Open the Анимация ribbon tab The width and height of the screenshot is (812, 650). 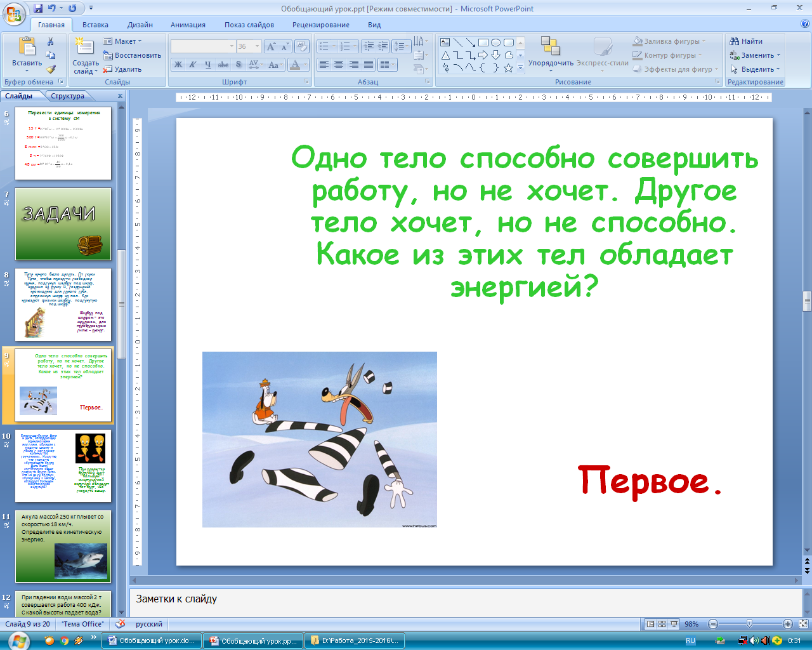click(x=188, y=25)
